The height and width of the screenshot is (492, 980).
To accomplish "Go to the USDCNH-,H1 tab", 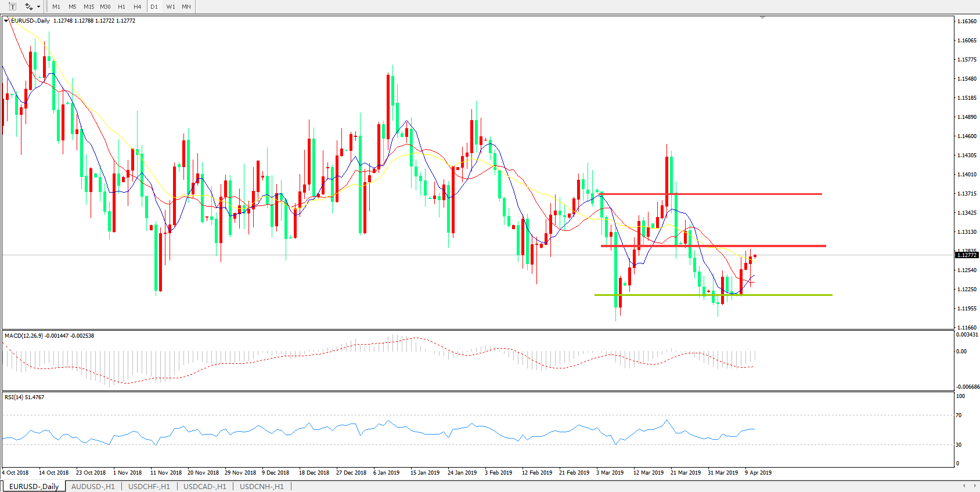I will [x=262, y=486].
